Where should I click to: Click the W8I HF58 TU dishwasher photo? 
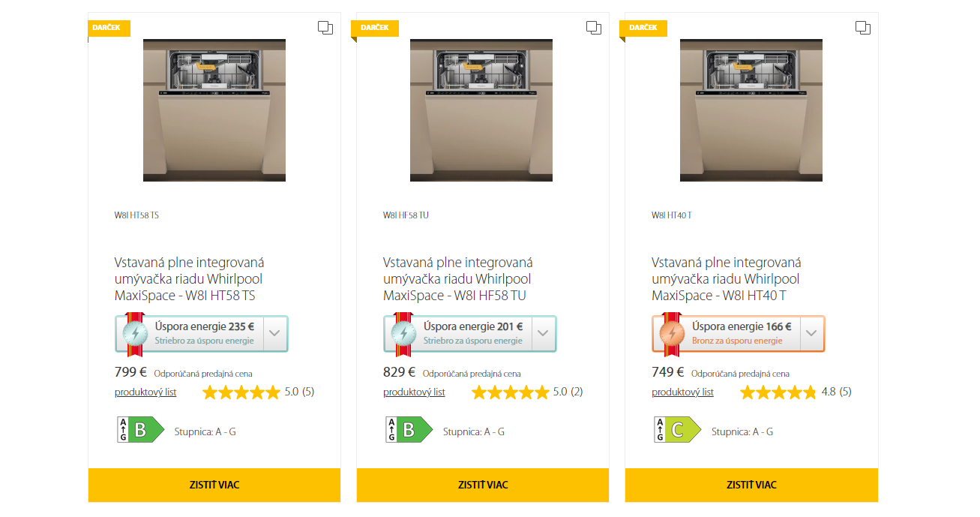click(x=481, y=110)
